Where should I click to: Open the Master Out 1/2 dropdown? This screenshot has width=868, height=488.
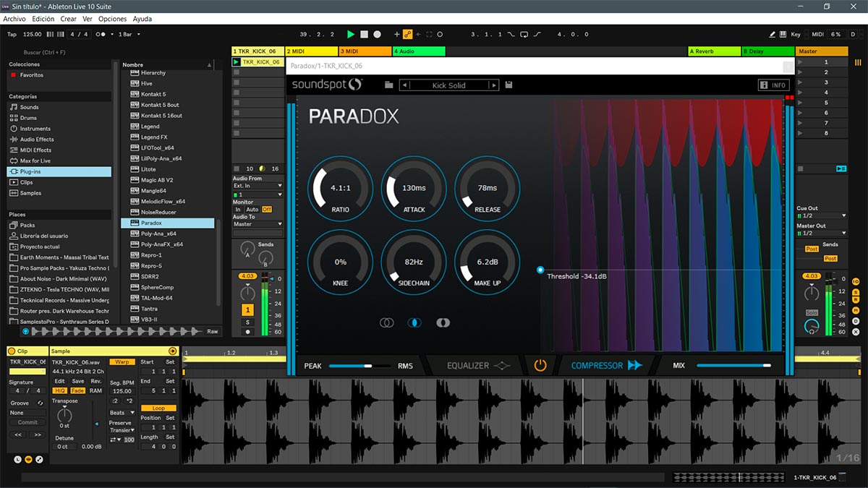821,234
